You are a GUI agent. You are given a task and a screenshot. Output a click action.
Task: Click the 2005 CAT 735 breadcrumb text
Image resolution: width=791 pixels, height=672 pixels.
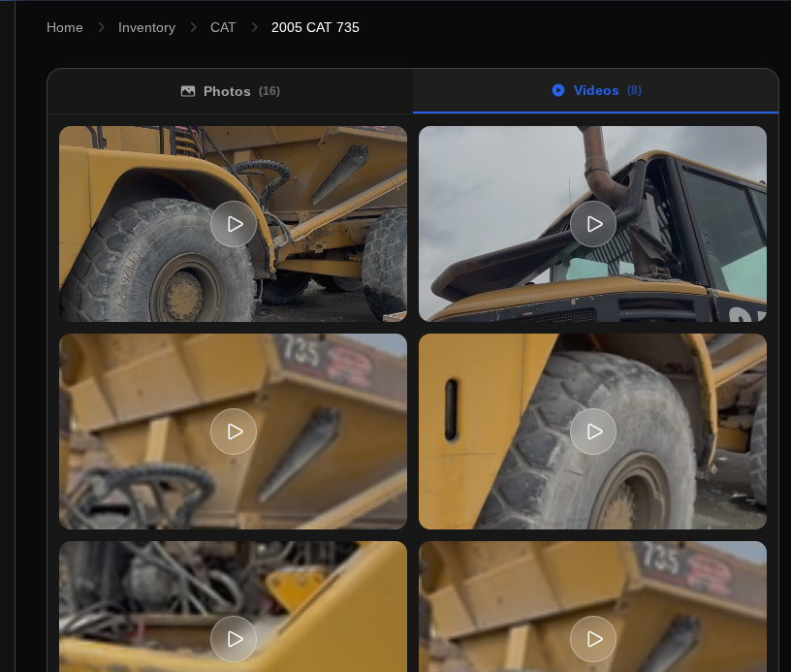[315, 27]
